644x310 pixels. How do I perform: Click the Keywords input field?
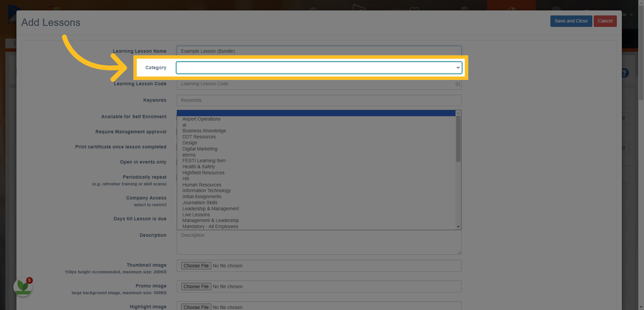coord(319,100)
